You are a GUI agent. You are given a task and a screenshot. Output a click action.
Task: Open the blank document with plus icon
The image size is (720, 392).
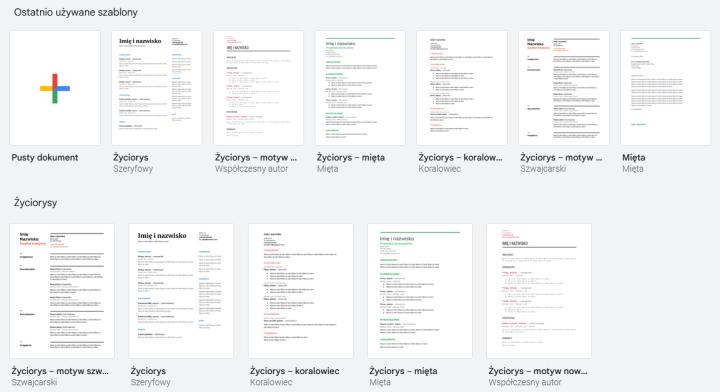pyautogui.click(x=55, y=88)
